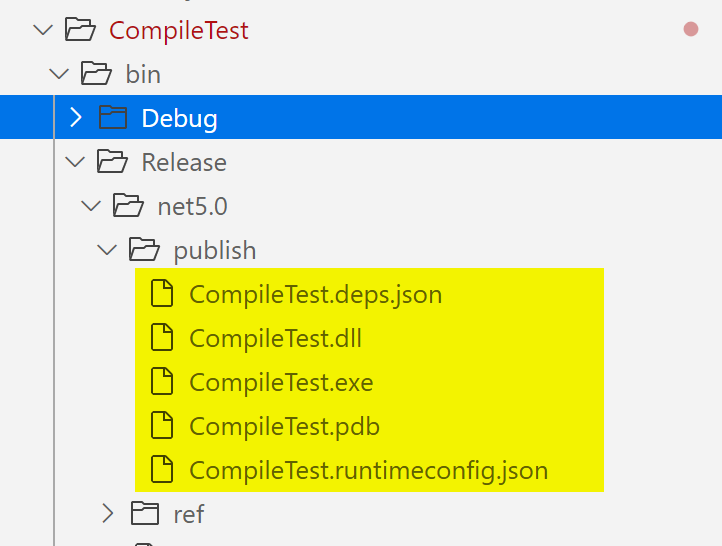
Task: Click the publish folder icon
Action: point(146,250)
